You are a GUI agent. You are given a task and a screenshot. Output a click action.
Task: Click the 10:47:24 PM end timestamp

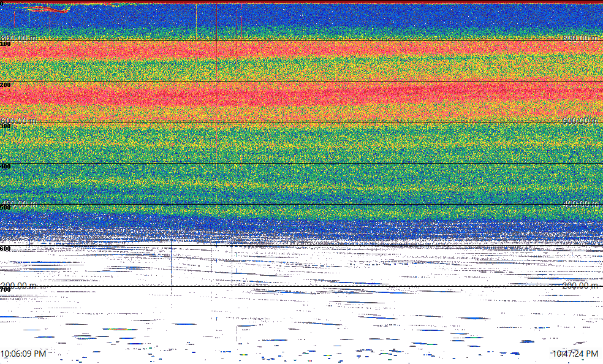(x=575, y=353)
